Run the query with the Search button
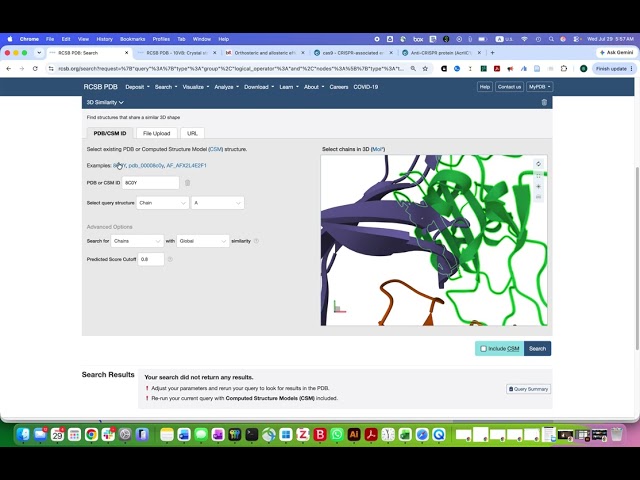This screenshot has width=640, height=480. coord(537,349)
